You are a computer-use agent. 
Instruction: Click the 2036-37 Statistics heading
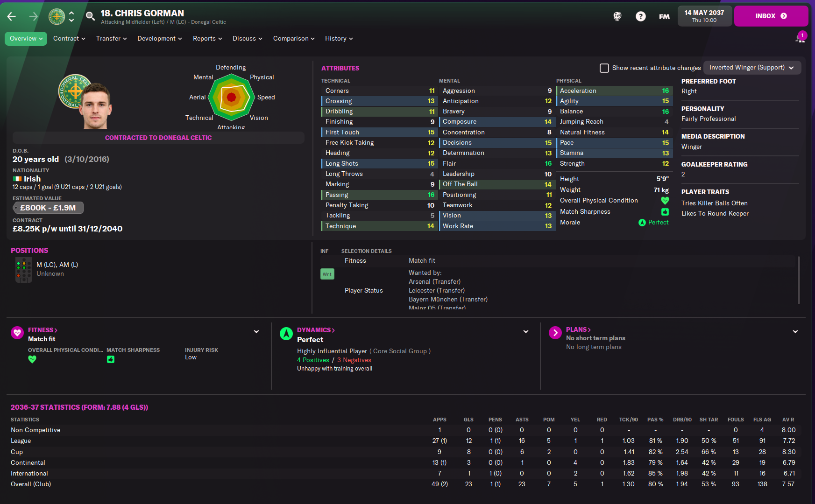[79, 407]
